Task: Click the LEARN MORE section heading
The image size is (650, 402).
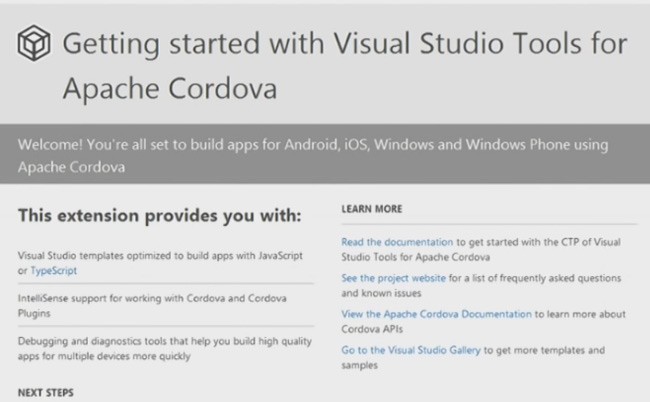Action: (x=371, y=209)
